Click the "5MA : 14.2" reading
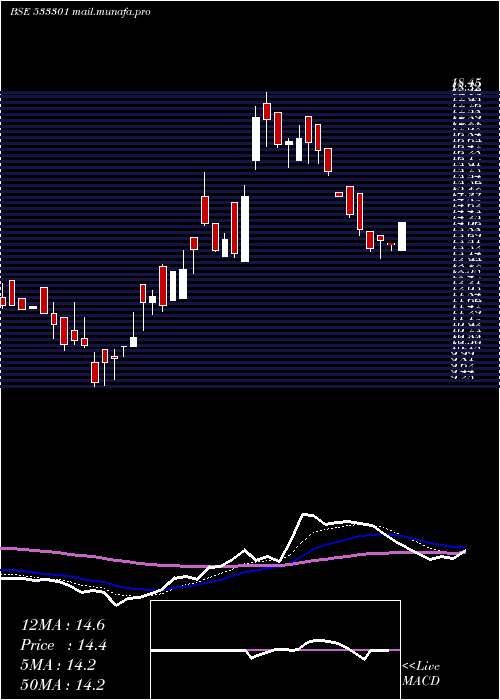Screen dimensions: 500x700 coord(58,665)
